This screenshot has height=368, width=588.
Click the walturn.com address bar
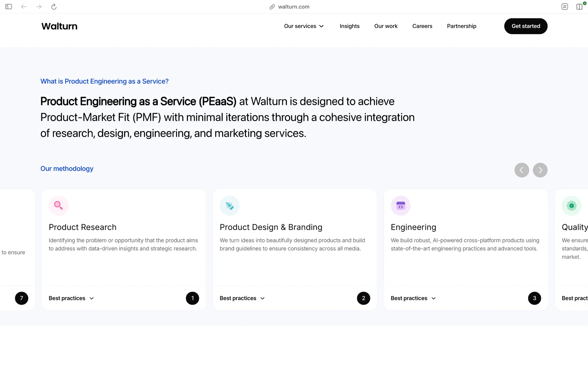tap(294, 7)
